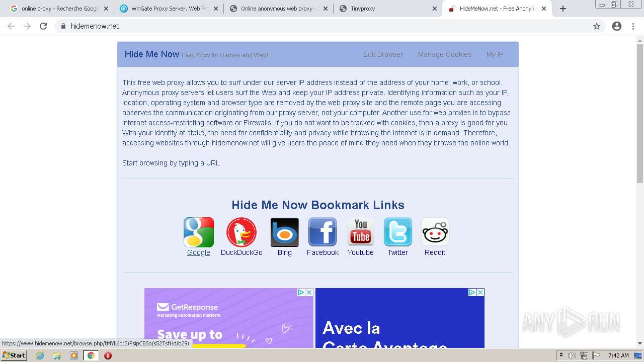
Task: Click the Google text link
Action: click(199, 252)
